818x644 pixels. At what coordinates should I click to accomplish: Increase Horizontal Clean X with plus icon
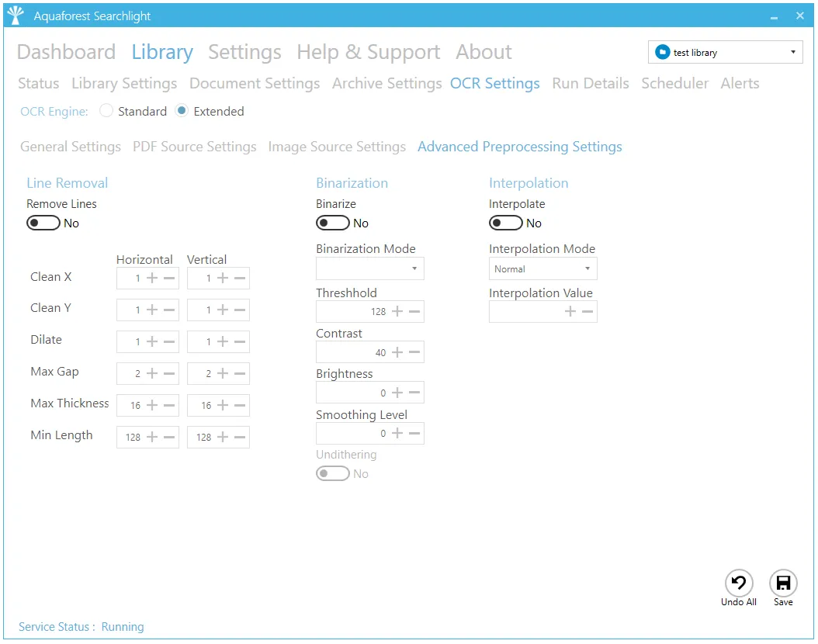pos(152,278)
